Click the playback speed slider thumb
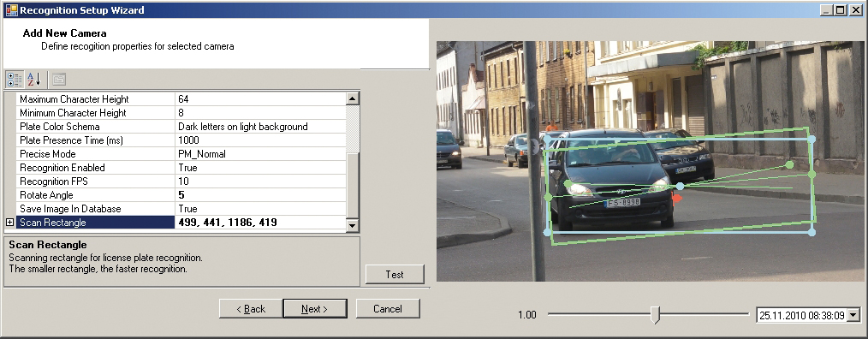This screenshot has height=339, width=868. (x=656, y=315)
